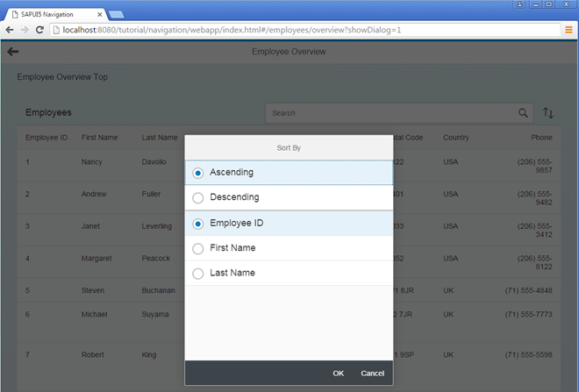Screen dimensions: 579x392
Task: Click the back arrow in page header
Action: (x=13, y=52)
